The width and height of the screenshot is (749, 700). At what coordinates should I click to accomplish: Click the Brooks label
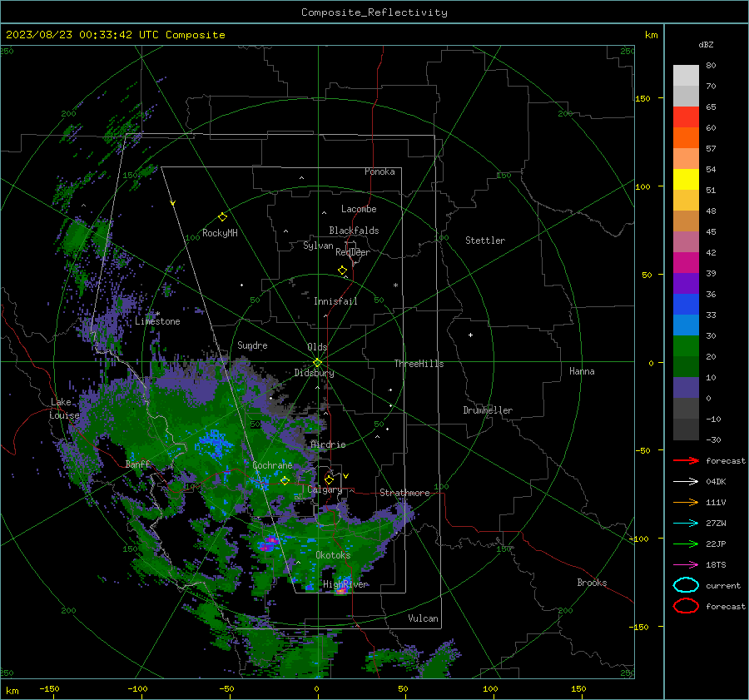click(592, 583)
